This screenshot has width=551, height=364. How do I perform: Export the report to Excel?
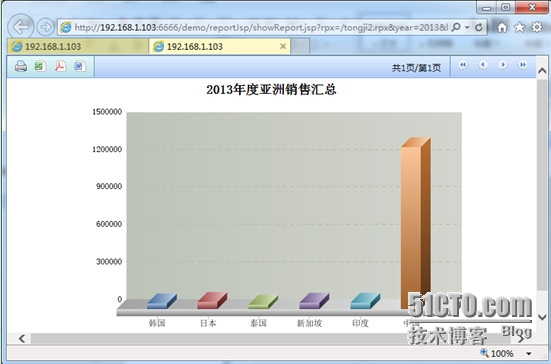pyautogui.click(x=41, y=66)
